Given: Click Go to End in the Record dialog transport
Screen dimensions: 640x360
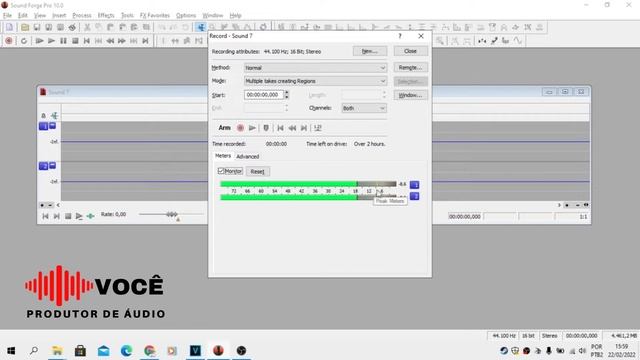Looking at the screenshot, I should (x=304, y=128).
